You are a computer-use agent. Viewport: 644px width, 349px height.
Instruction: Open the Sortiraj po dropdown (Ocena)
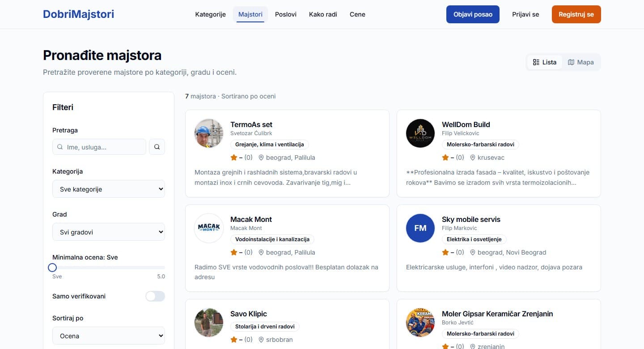tap(109, 336)
